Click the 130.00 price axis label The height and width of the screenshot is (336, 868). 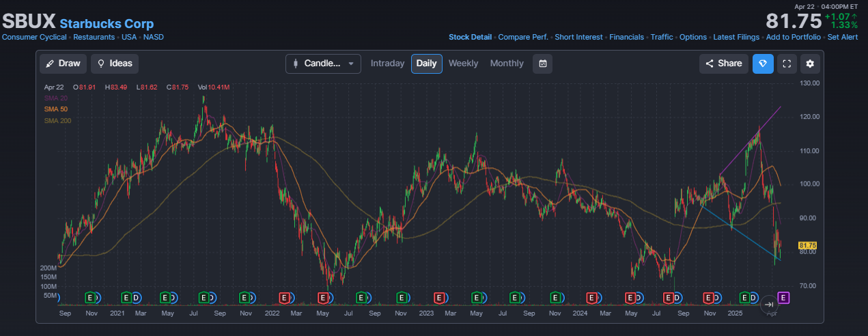point(810,83)
